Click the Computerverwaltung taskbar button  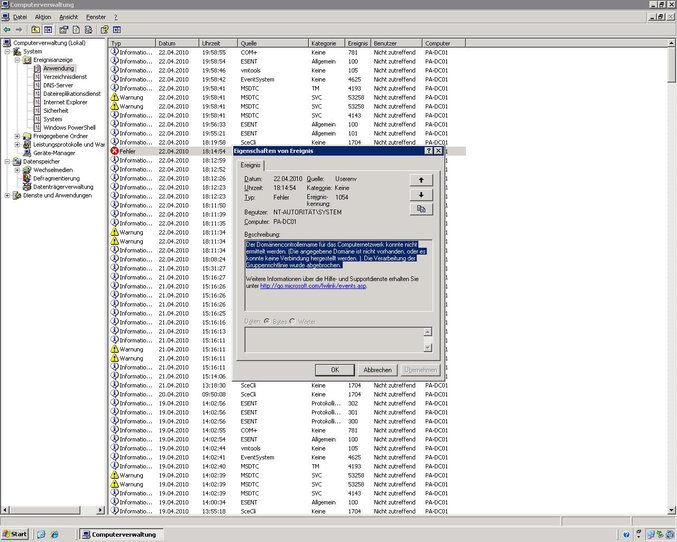(x=122, y=534)
